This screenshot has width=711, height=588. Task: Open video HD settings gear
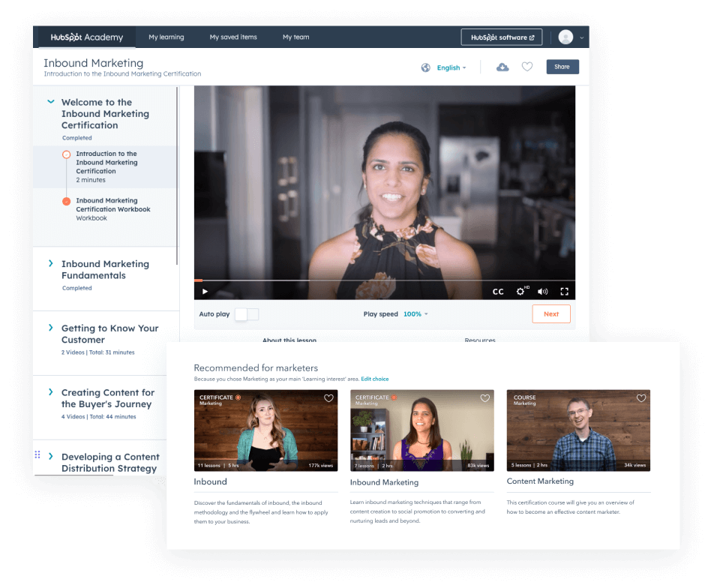521,292
